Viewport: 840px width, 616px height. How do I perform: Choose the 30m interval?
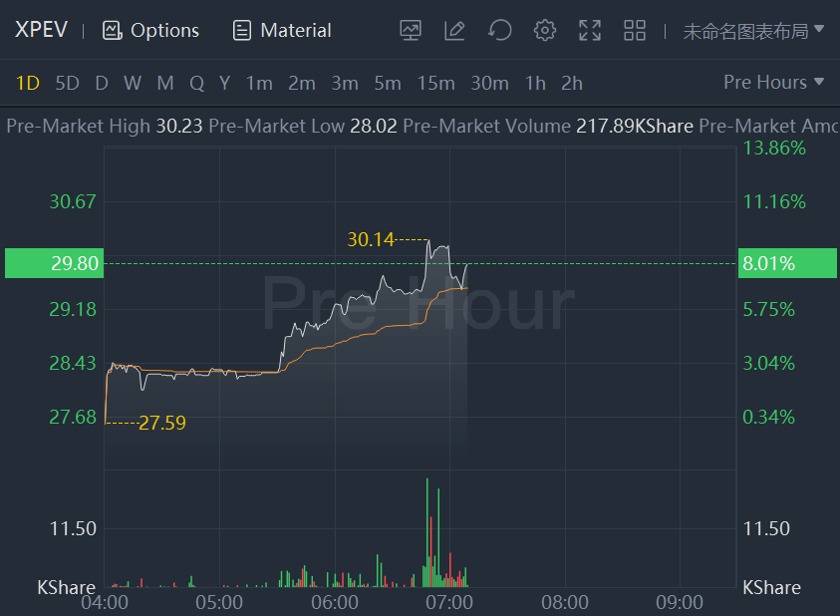pyautogui.click(x=489, y=83)
